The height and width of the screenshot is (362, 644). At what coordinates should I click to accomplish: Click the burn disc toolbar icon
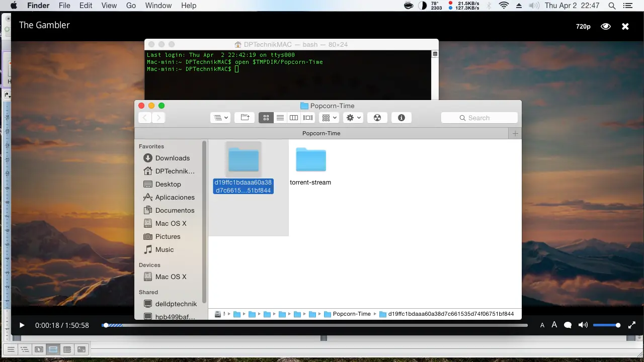tap(377, 118)
